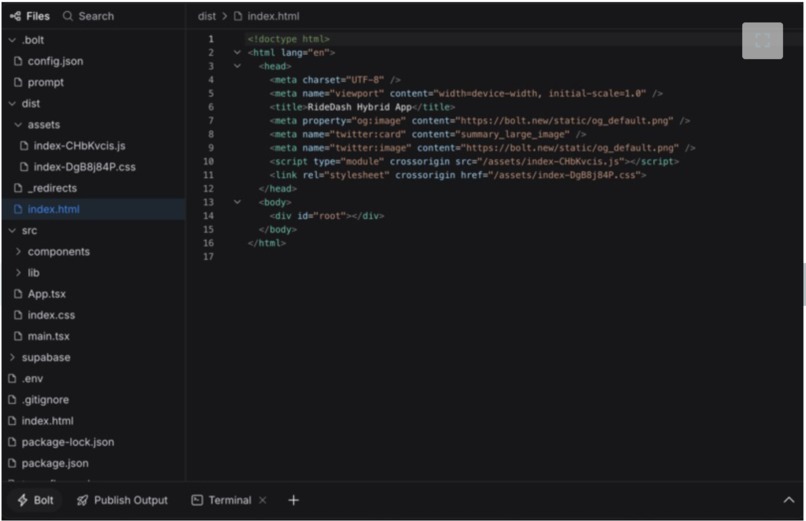Fold the html tag on line 2
This screenshot has height=521, width=806.
click(237, 52)
